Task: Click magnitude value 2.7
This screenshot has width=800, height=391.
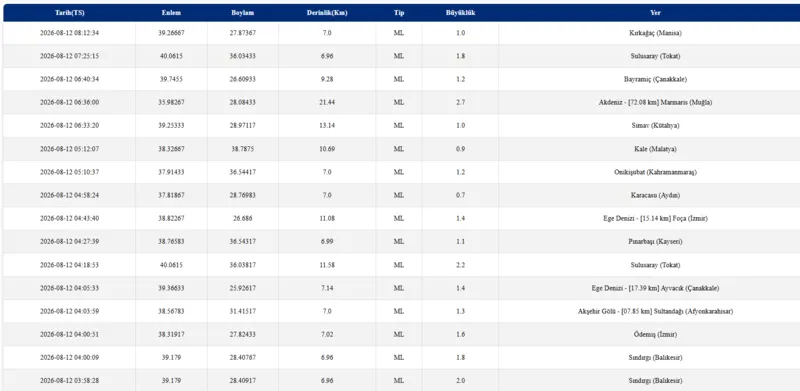Action: (x=460, y=103)
